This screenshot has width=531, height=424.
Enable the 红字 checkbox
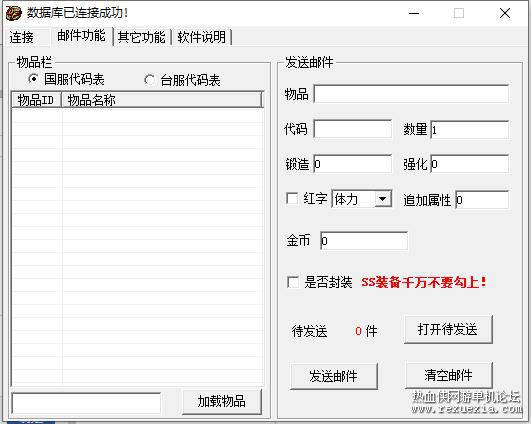point(292,198)
